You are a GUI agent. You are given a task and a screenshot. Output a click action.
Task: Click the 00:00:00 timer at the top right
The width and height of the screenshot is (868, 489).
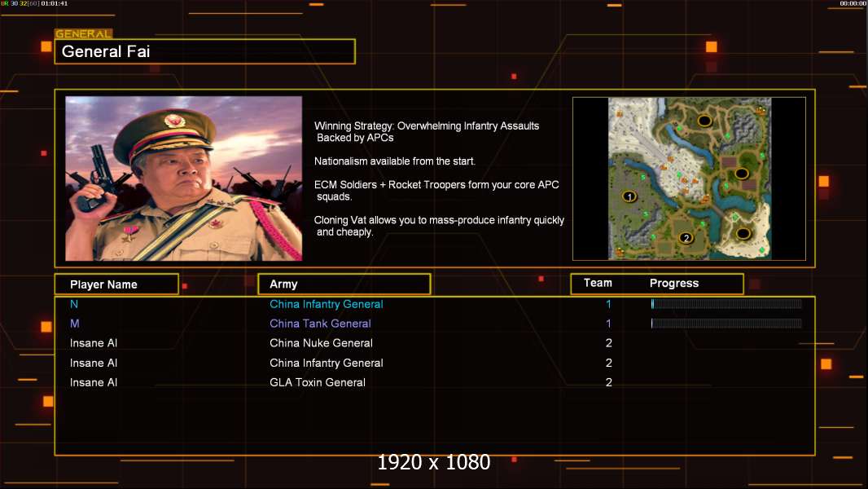pos(853,3)
